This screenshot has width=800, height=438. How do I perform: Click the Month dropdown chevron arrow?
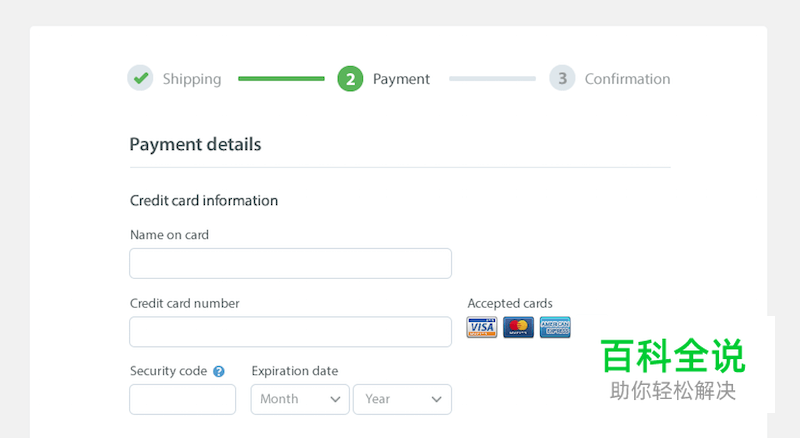pyautogui.click(x=335, y=399)
